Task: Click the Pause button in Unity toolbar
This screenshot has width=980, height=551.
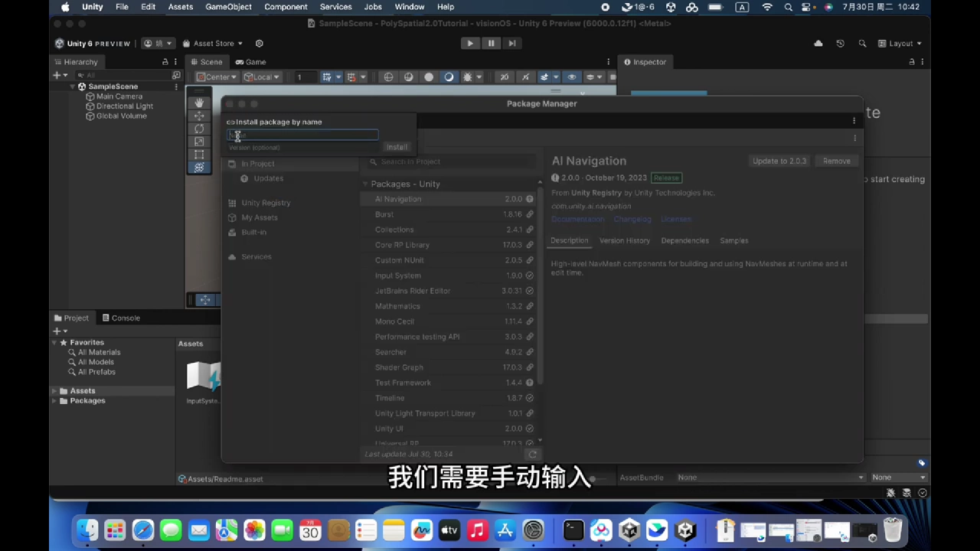Action: coord(491,44)
